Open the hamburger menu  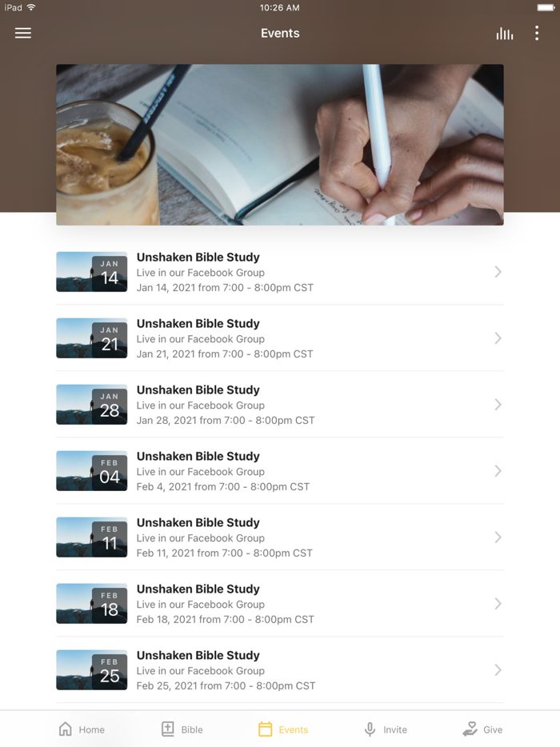pos(23,33)
